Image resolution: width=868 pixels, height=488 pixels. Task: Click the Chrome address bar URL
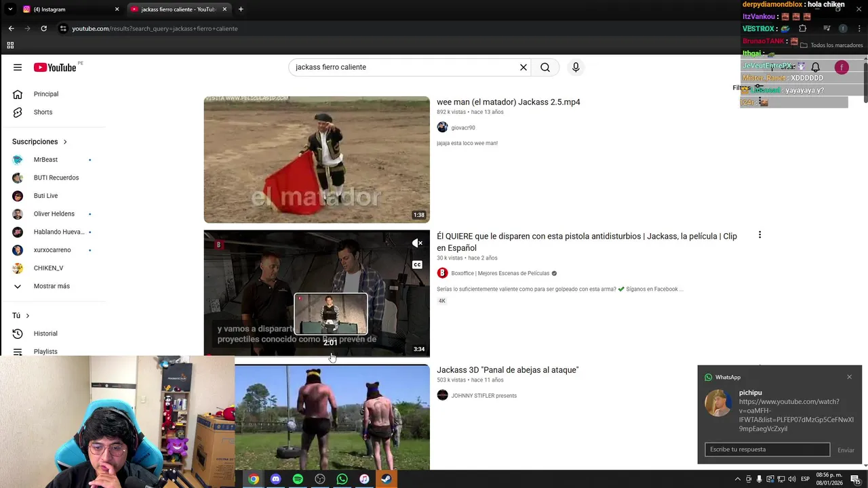(155, 28)
